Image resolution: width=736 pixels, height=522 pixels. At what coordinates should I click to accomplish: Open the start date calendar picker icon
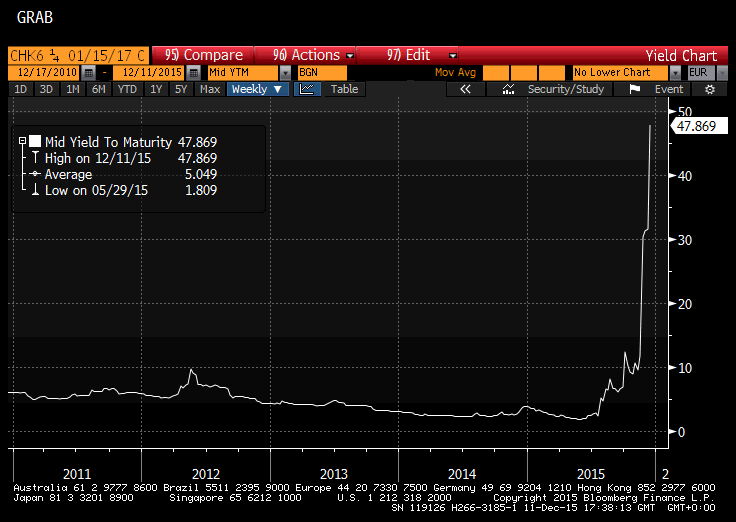tap(88, 73)
